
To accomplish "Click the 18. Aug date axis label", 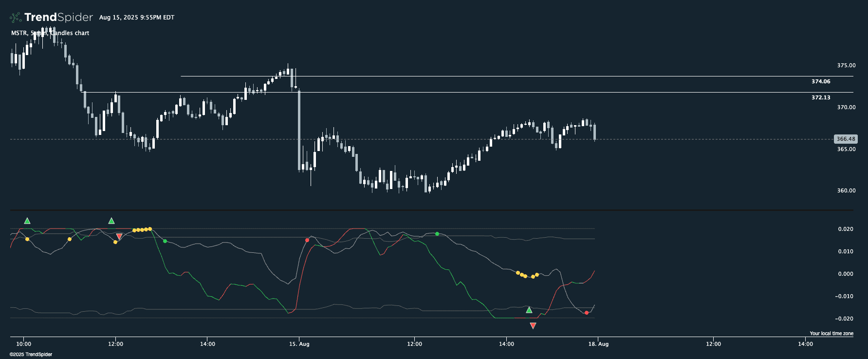I will [x=598, y=344].
